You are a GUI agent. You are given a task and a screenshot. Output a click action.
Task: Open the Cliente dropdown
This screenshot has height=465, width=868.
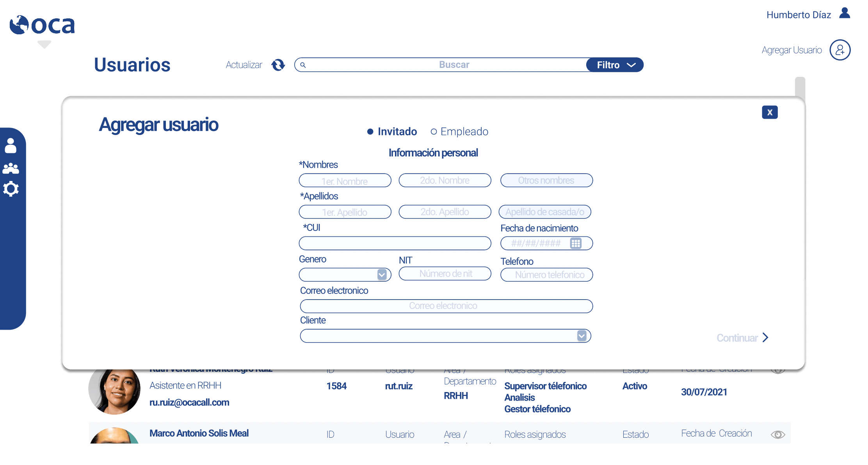point(582,336)
